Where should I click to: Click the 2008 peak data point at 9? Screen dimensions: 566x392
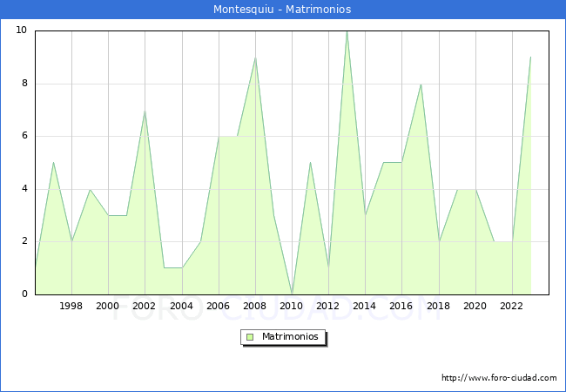[255, 57]
